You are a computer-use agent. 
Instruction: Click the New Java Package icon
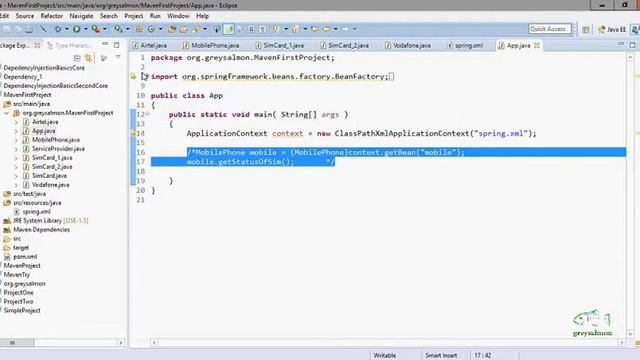pos(139,29)
